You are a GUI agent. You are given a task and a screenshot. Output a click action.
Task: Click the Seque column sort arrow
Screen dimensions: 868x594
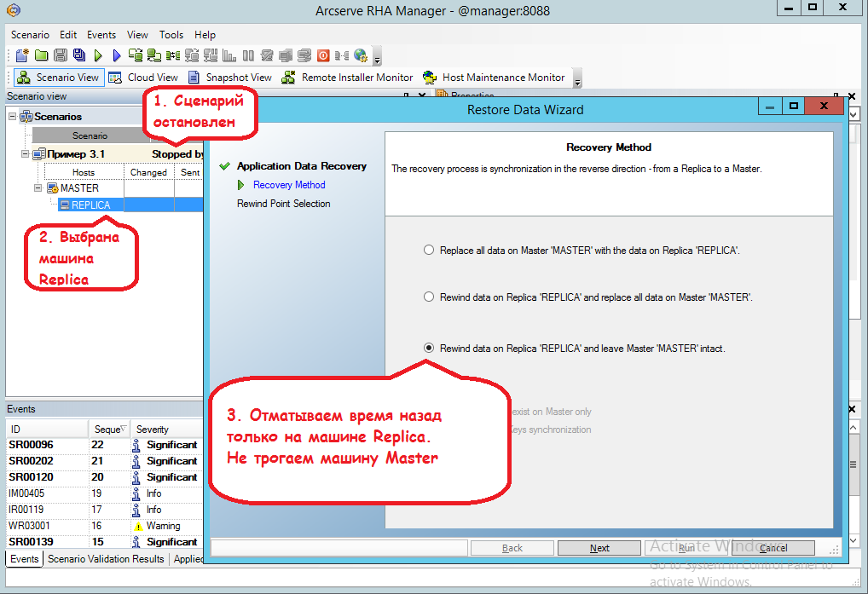click(x=123, y=430)
